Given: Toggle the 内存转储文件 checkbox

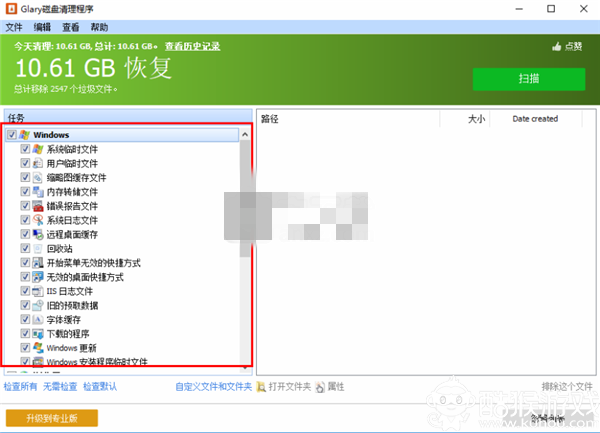Looking at the screenshot, I should click(25, 191).
